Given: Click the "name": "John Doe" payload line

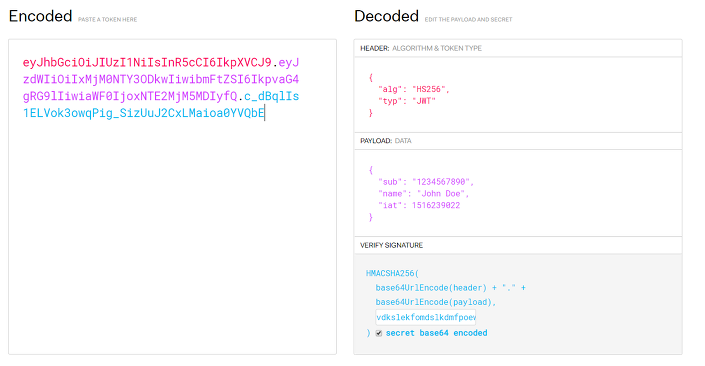Looking at the screenshot, I should (424, 193).
